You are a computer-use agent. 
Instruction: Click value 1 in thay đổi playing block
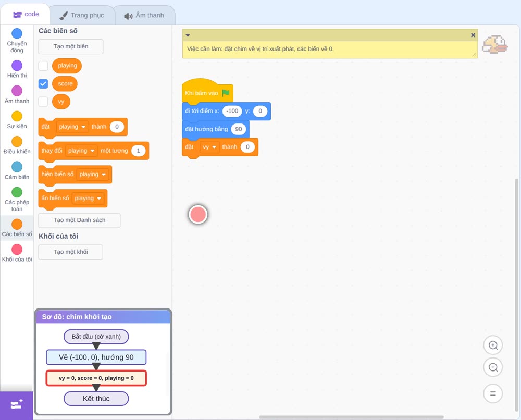click(138, 151)
